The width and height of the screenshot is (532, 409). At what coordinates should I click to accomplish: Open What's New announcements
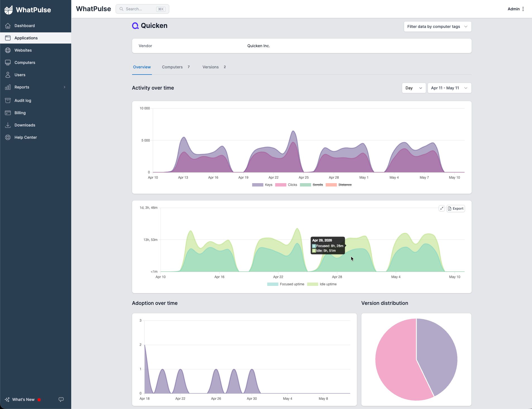[x=23, y=400]
